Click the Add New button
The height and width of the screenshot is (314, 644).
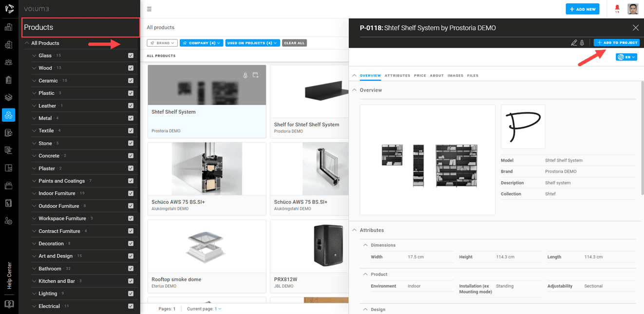pyautogui.click(x=583, y=9)
